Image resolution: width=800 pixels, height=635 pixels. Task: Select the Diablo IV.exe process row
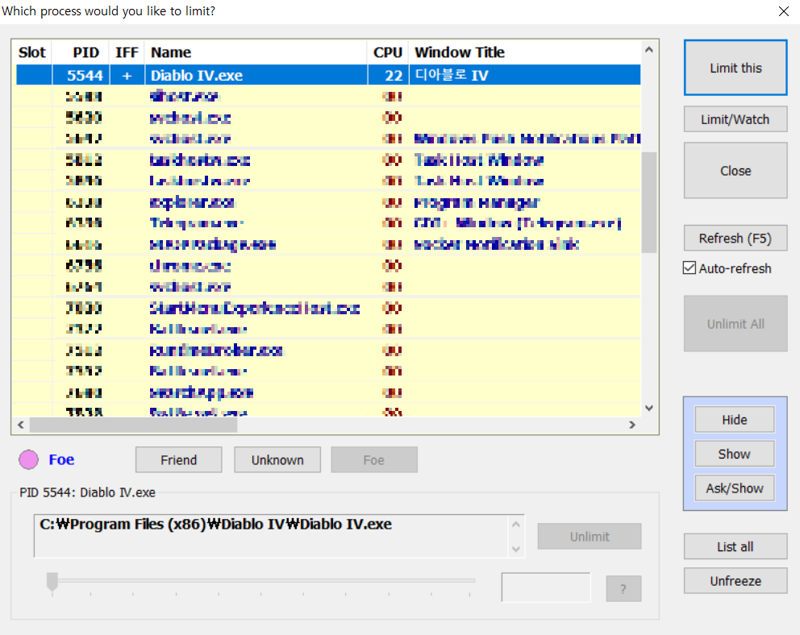click(328, 75)
